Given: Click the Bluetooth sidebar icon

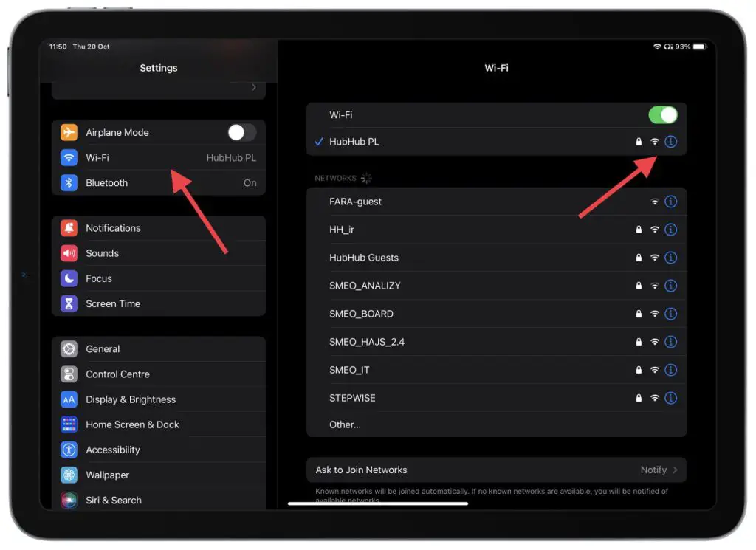Looking at the screenshot, I should (69, 182).
